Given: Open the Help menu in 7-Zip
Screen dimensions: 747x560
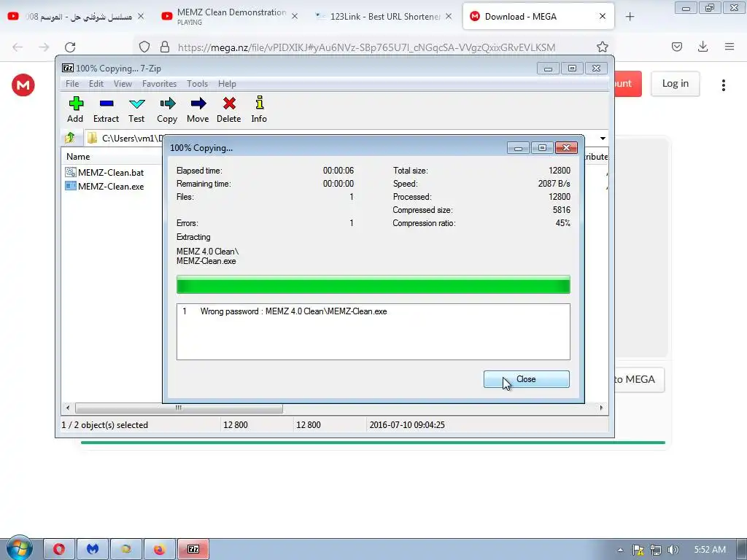Looking at the screenshot, I should tap(228, 84).
